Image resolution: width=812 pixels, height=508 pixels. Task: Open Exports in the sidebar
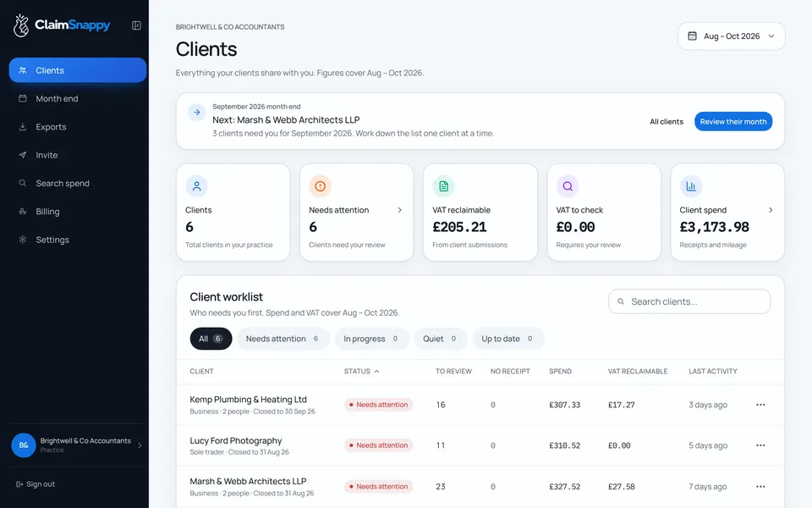coord(78,126)
